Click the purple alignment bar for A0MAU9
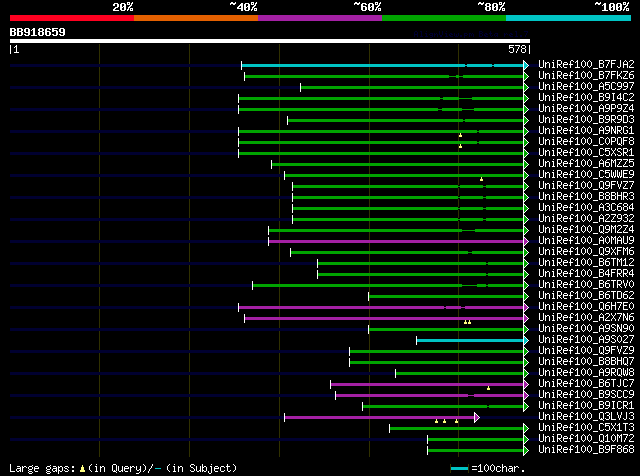This screenshot has width=640, height=476. click(396, 242)
